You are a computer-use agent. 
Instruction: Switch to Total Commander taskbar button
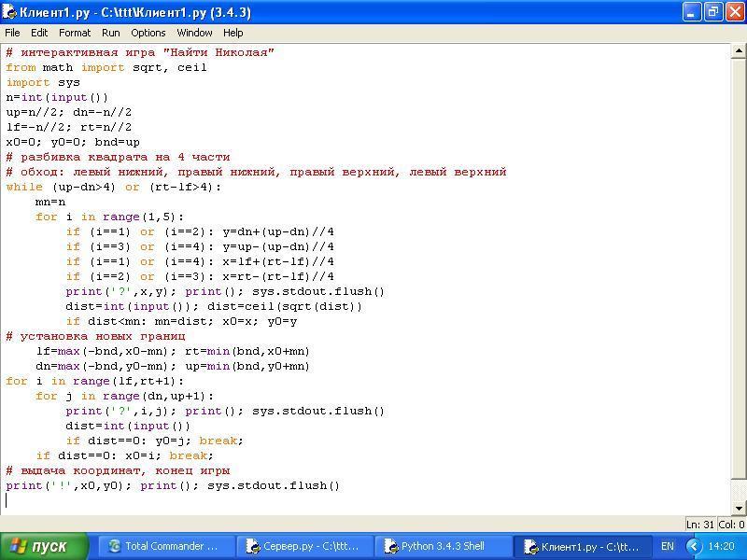(167, 546)
